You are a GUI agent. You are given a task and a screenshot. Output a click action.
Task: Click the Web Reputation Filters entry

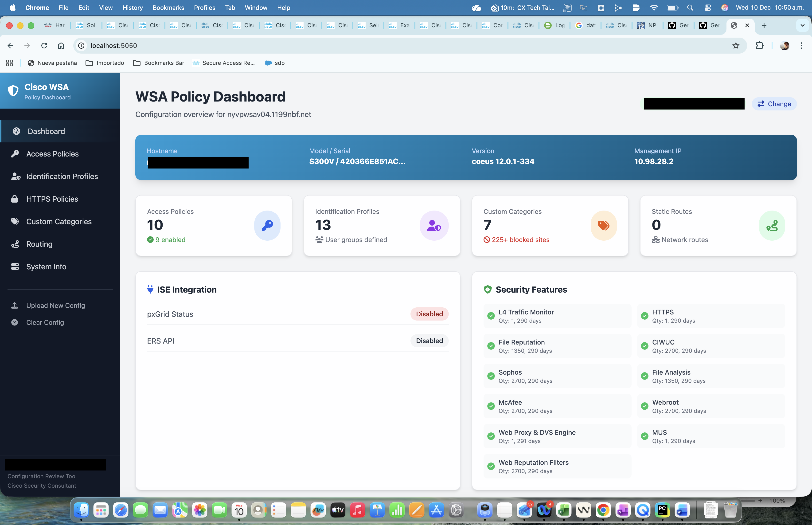click(x=557, y=466)
